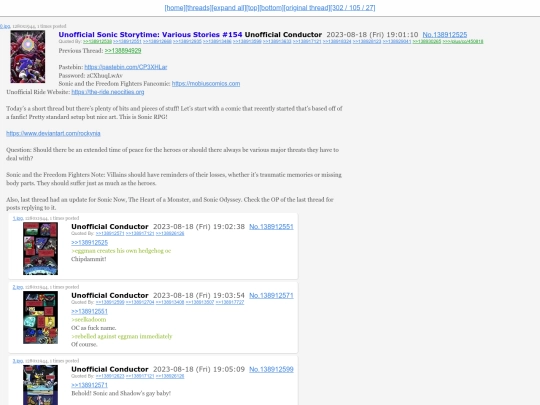Click greentext ">rebelled against eggman immediately"

coord(122,336)
